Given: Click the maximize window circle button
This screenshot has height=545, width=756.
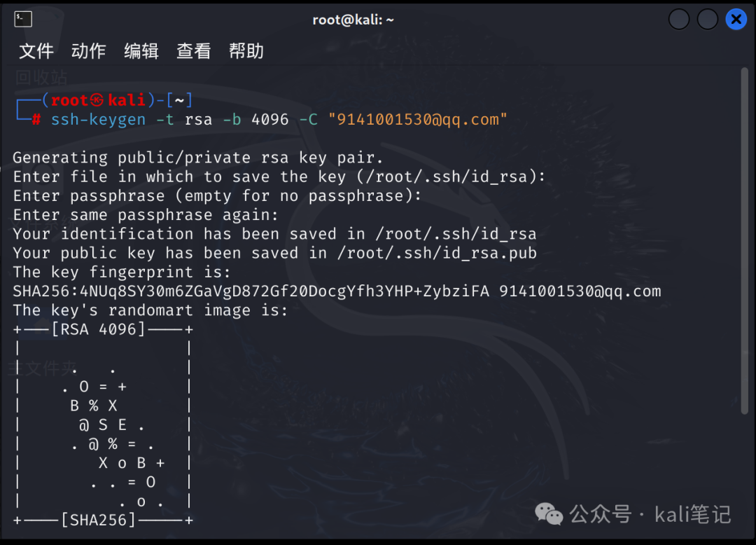Looking at the screenshot, I should pos(707,20).
